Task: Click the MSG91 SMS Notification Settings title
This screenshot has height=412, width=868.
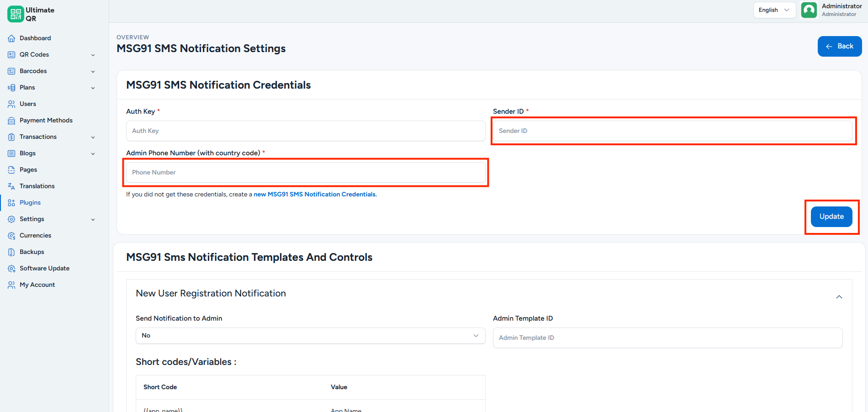Action: click(201, 48)
